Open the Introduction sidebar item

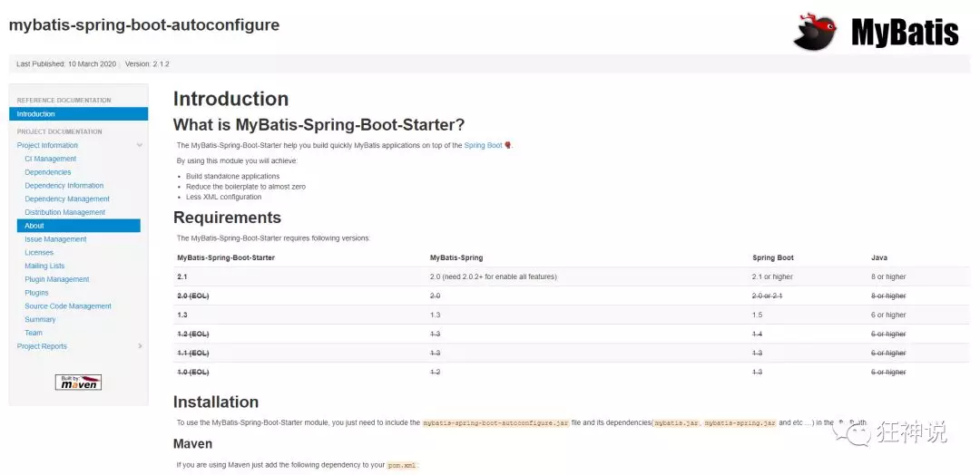coord(79,114)
